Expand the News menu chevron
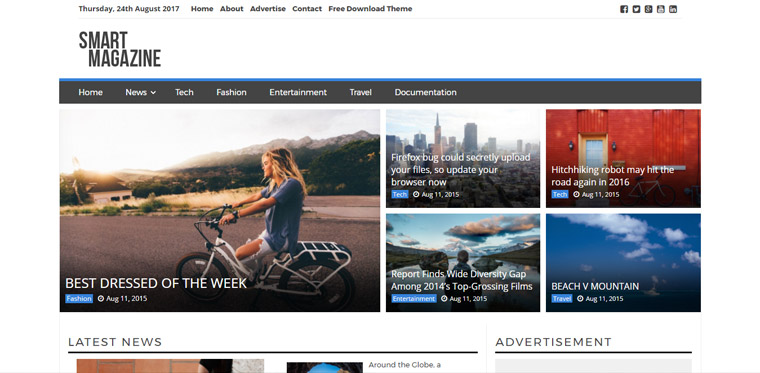 [153, 93]
